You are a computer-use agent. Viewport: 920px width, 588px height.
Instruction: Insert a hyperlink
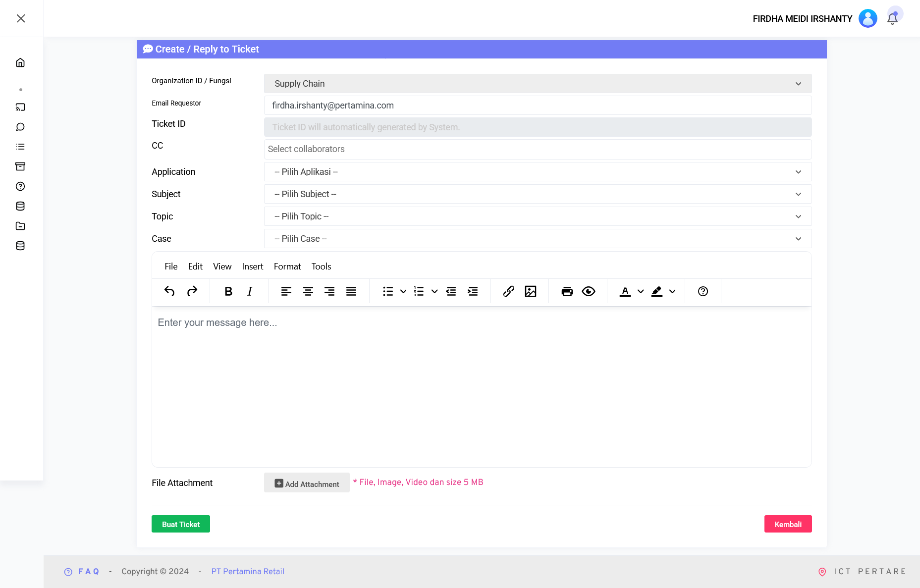pyautogui.click(x=509, y=291)
